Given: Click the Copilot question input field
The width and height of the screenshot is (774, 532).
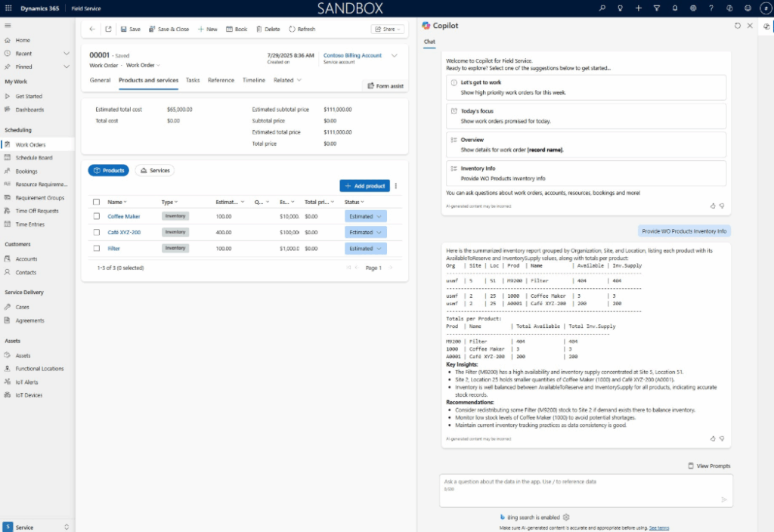Looking at the screenshot, I should (x=586, y=490).
